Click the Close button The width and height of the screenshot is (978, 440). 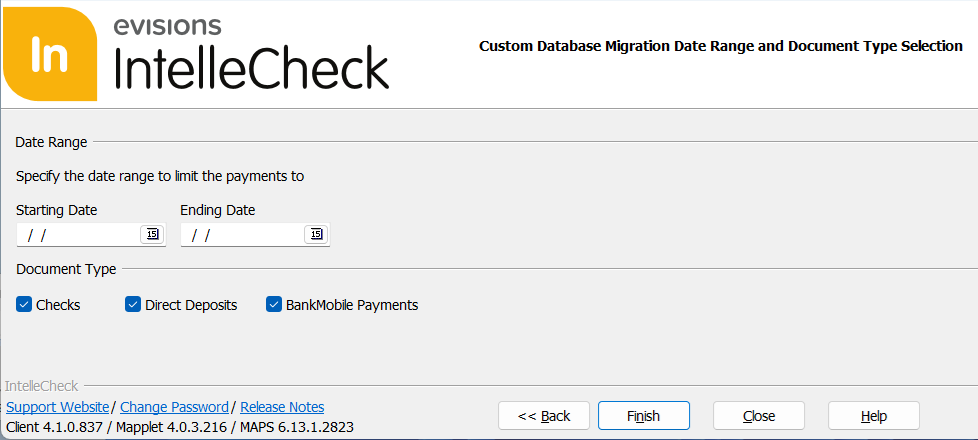[x=759, y=416]
